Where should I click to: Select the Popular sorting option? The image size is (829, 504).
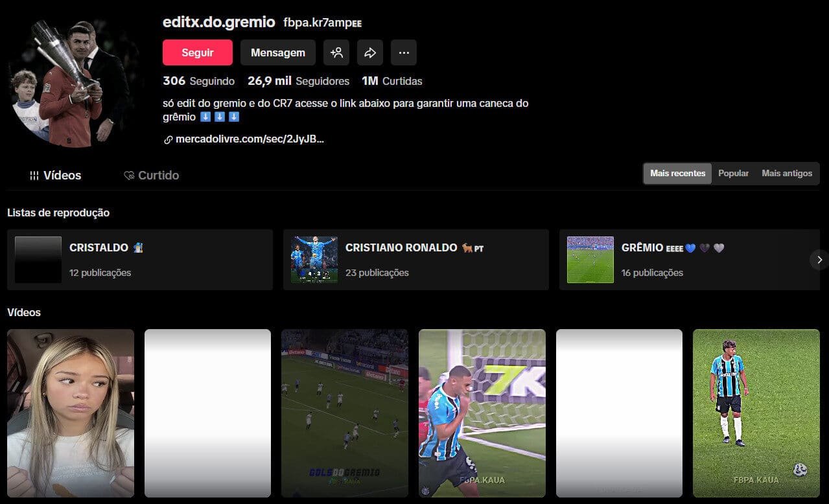(x=733, y=173)
